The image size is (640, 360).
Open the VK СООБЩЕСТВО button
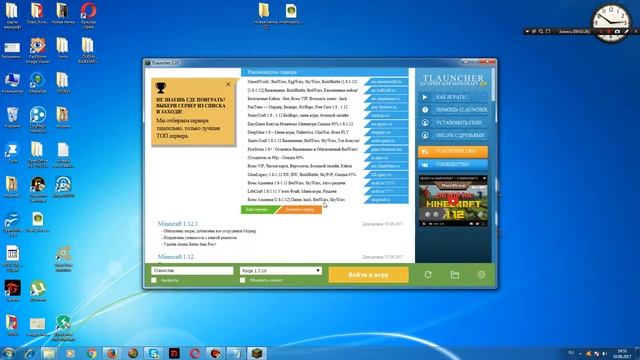click(453, 164)
